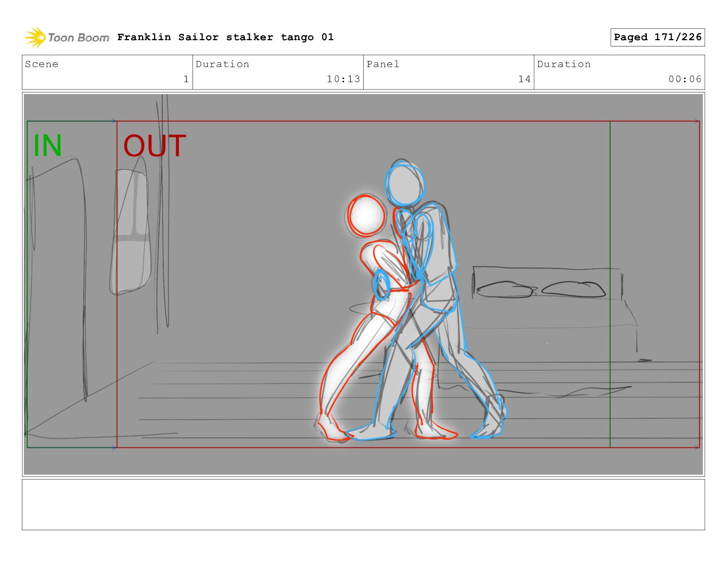Viewport: 728px width, 563px height.
Task: Click the storyboard panel with dancing figures
Action: pos(363,284)
